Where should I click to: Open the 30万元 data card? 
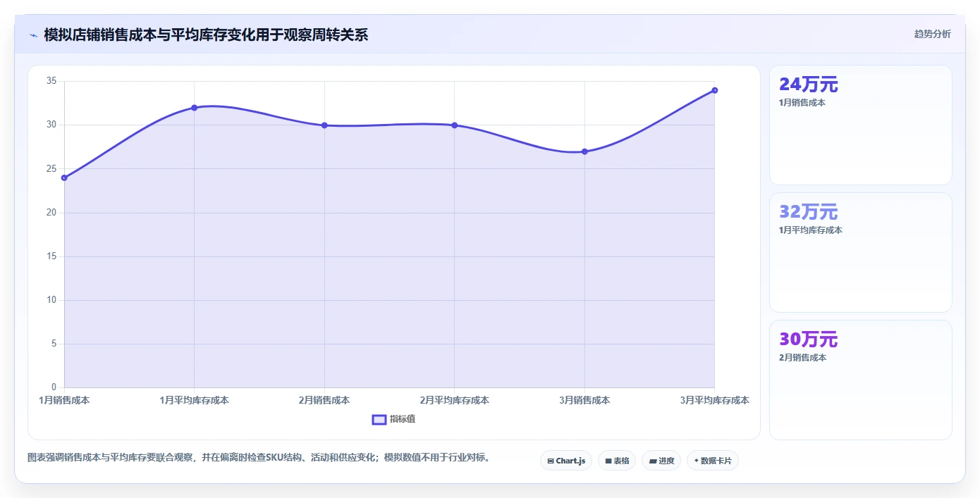click(x=860, y=380)
